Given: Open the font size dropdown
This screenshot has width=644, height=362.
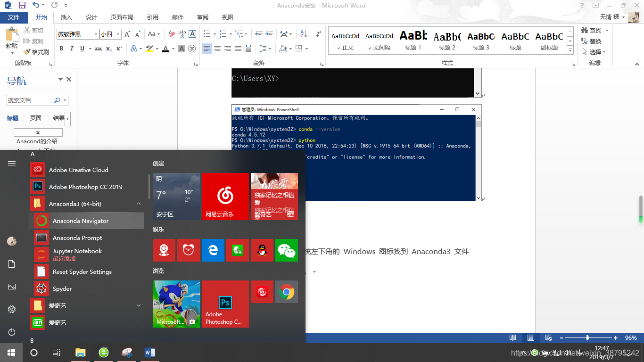Looking at the screenshot, I should [118, 34].
